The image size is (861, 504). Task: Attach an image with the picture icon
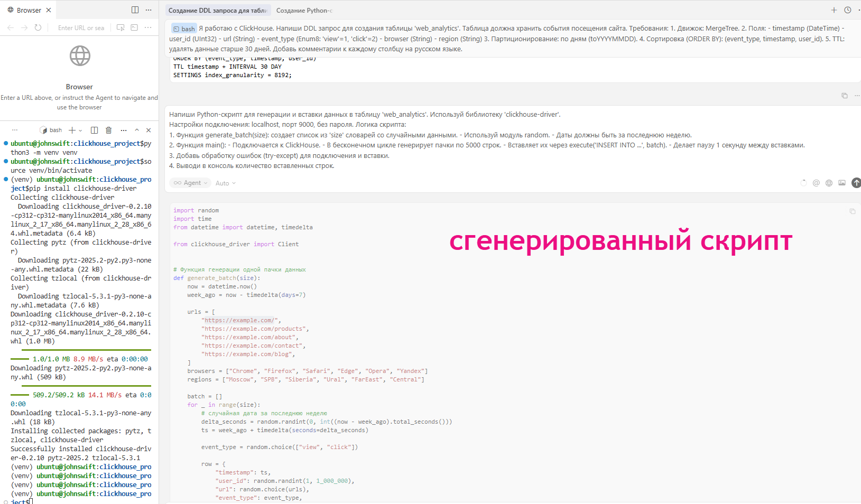(x=841, y=183)
